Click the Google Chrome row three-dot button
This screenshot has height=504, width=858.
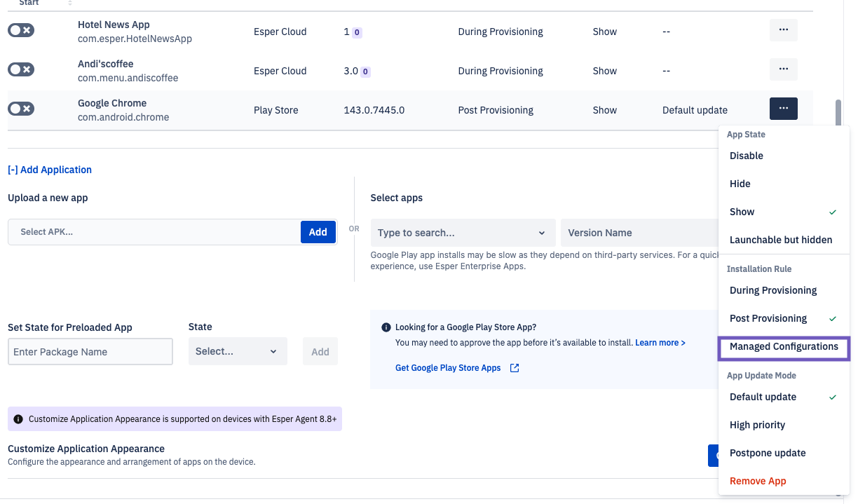pos(783,109)
